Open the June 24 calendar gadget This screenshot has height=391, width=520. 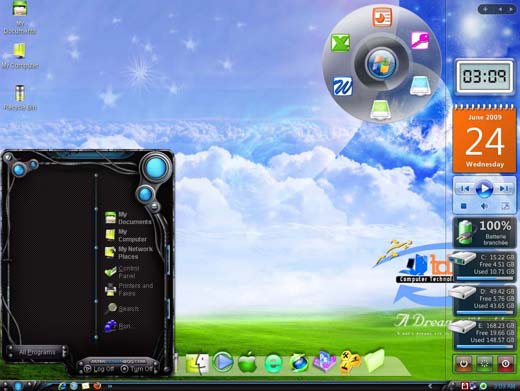tap(484, 138)
